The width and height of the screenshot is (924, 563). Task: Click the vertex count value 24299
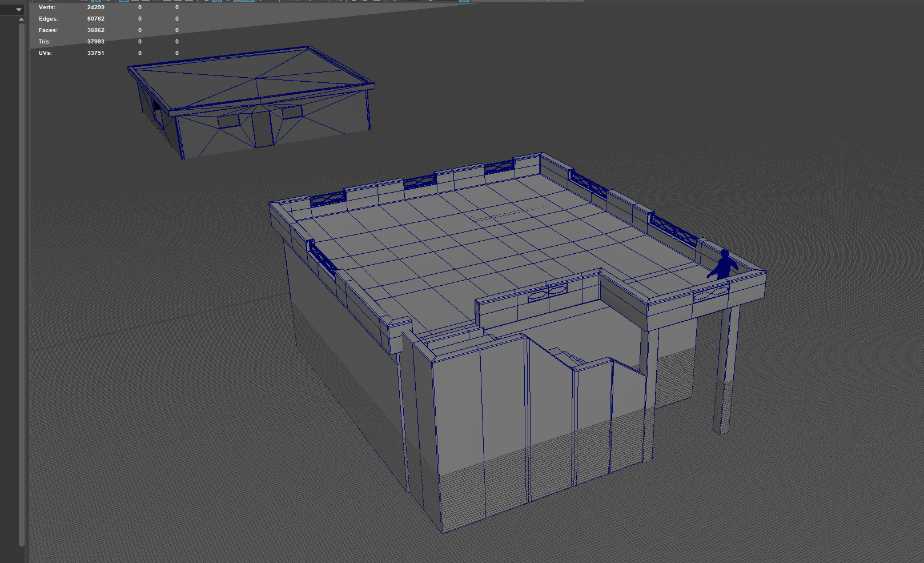point(95,7)
